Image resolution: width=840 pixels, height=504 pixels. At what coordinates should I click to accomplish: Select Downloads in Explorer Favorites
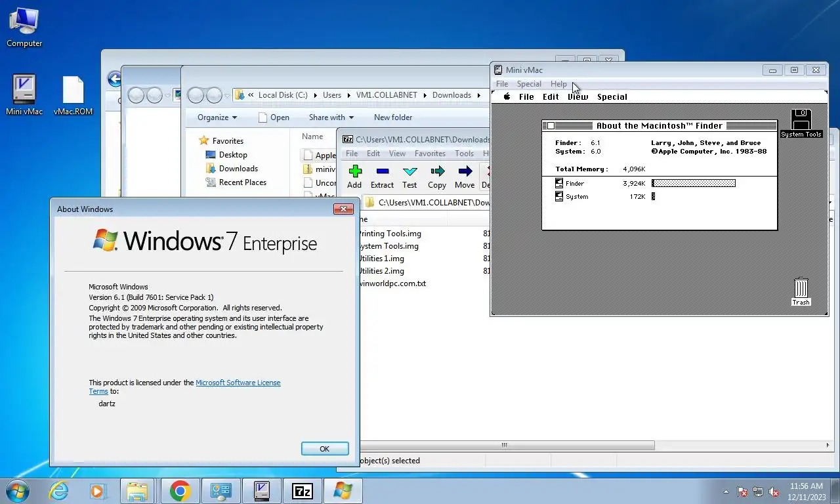tap(231, 169)
